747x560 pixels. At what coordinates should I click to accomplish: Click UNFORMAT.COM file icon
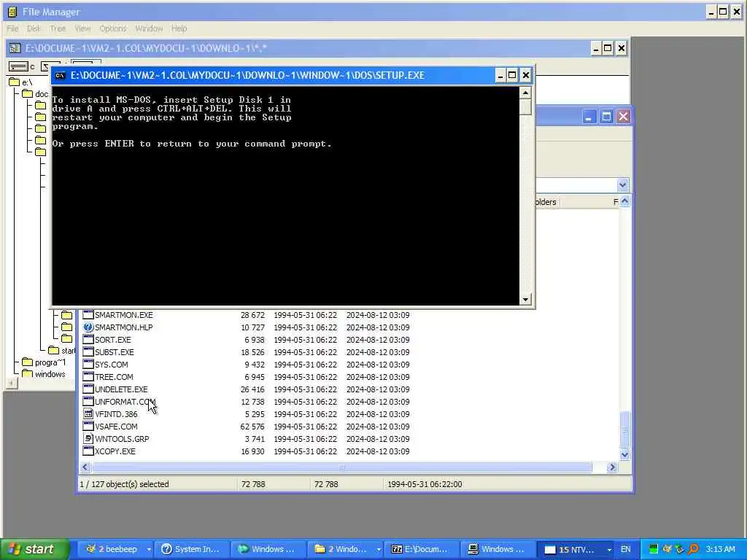pyautogui.click(x=88, y=402)
